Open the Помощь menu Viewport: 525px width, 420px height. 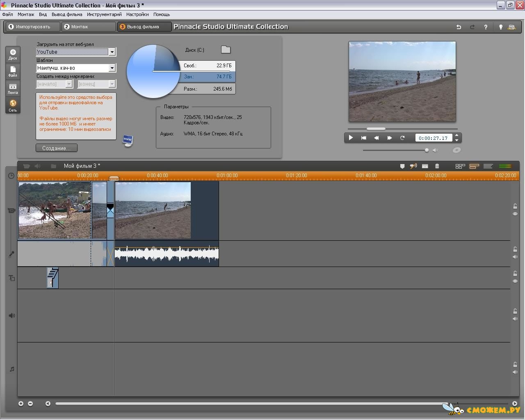point(162,14)
